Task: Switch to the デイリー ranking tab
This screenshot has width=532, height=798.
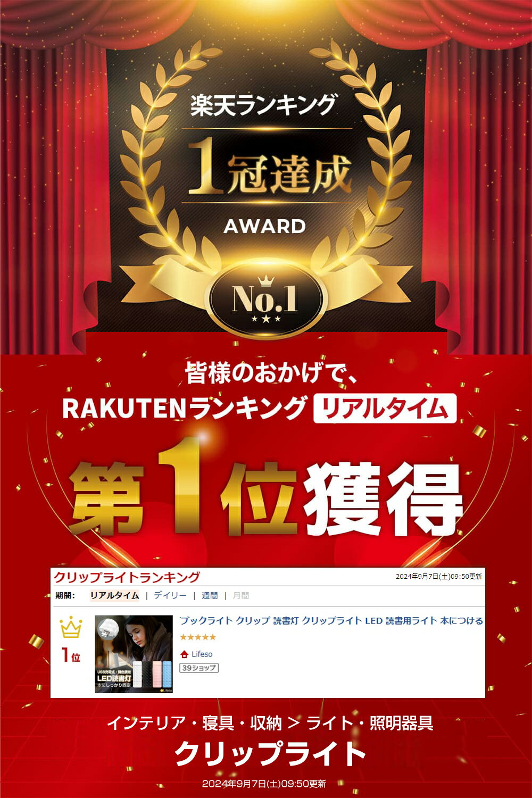Action: 170,595
